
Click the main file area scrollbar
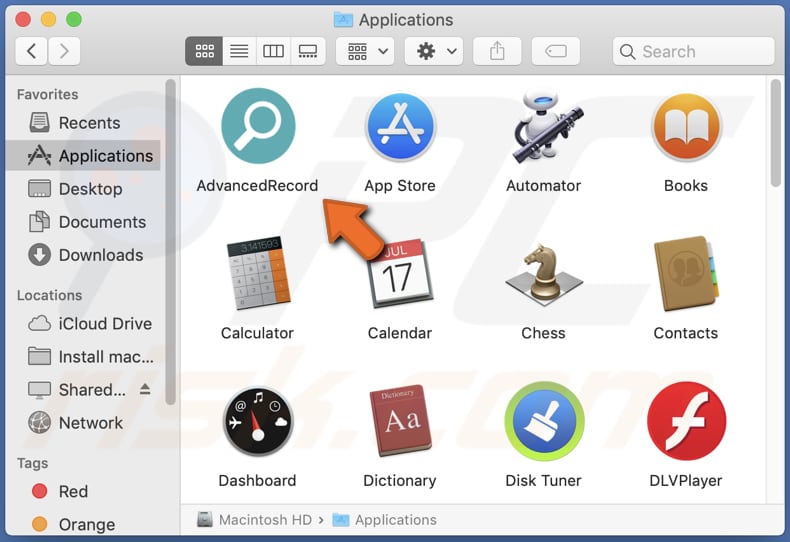pos(776,132)
